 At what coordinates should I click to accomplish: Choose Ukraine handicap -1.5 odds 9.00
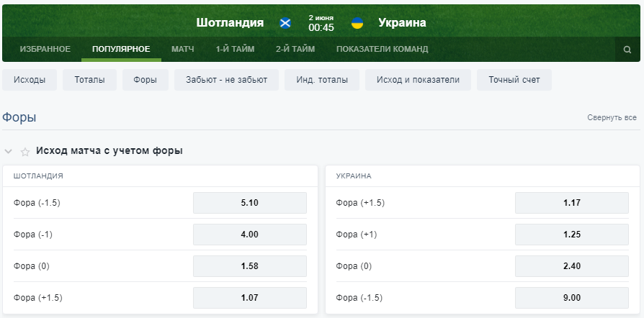(572, 298)
